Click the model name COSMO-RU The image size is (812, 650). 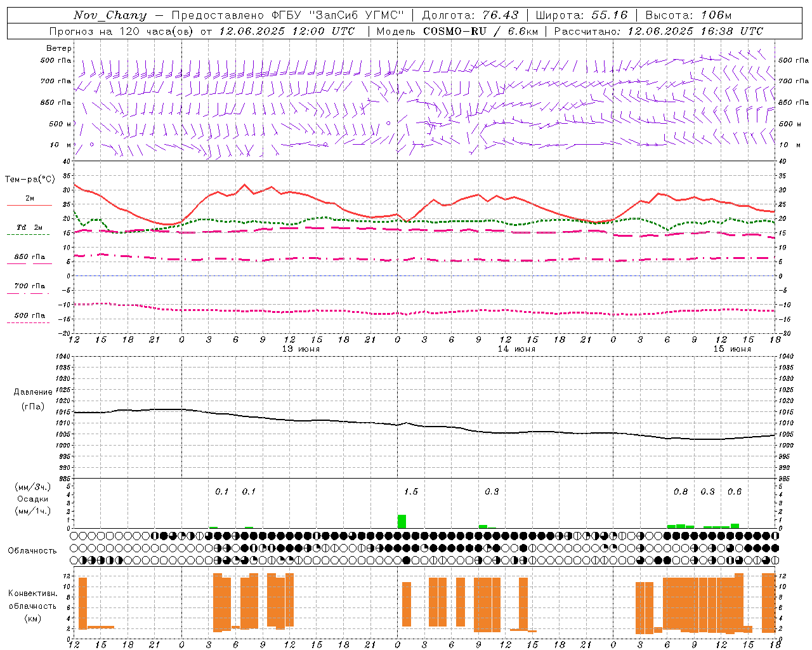pos(454,30)
